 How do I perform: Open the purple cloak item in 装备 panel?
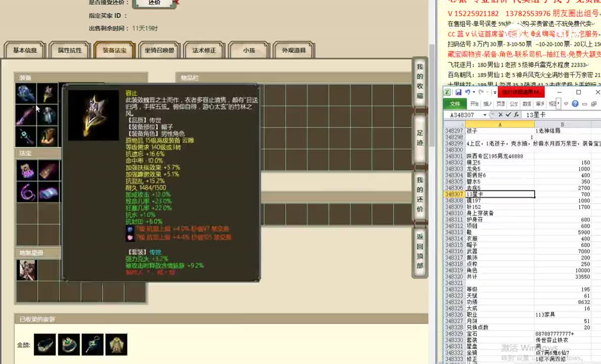click(x=25, y=115)
